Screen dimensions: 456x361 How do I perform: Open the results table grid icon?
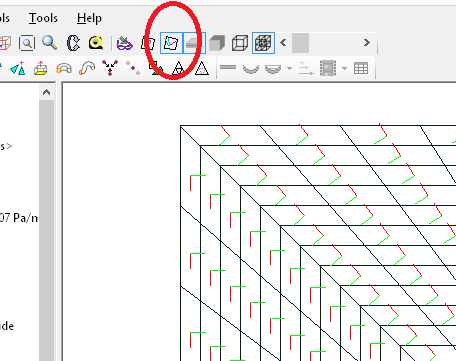pos(361,68)
